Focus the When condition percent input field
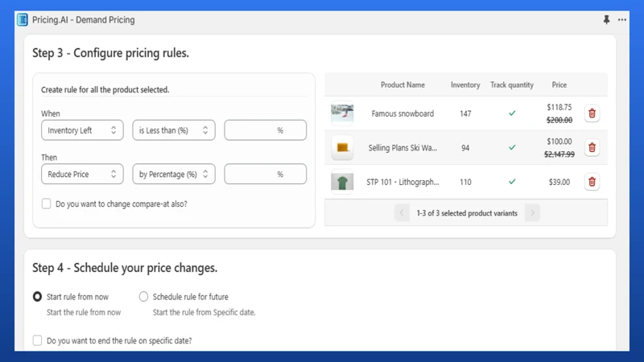Screen dimensions: 644x362 coord(266,130)
